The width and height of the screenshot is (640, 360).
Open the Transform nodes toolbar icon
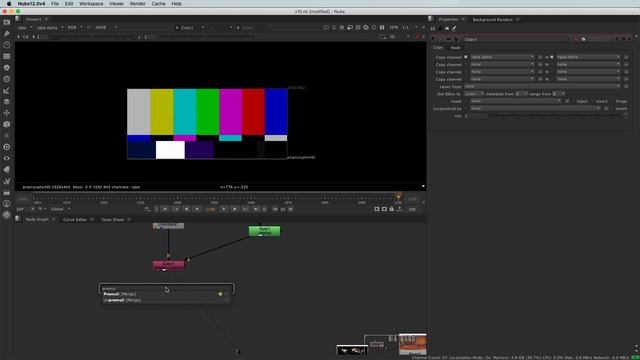pos(7,113)
